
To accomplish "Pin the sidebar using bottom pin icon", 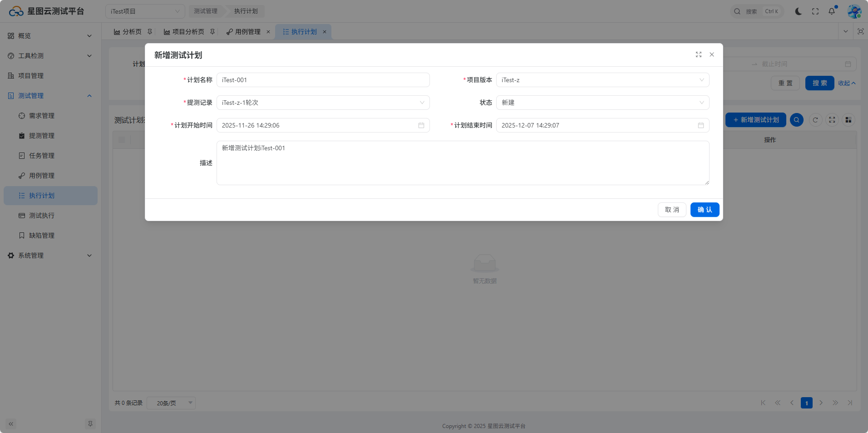I will 90,424.
